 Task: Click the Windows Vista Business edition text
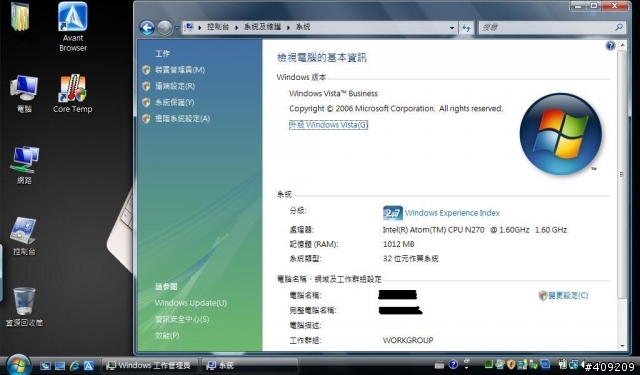click(333, 93)
